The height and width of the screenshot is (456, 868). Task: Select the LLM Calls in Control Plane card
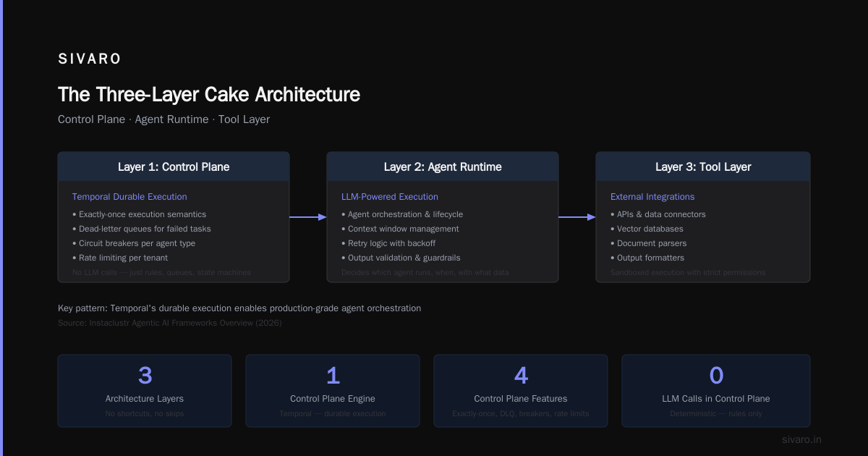click(x=716, y=391)
